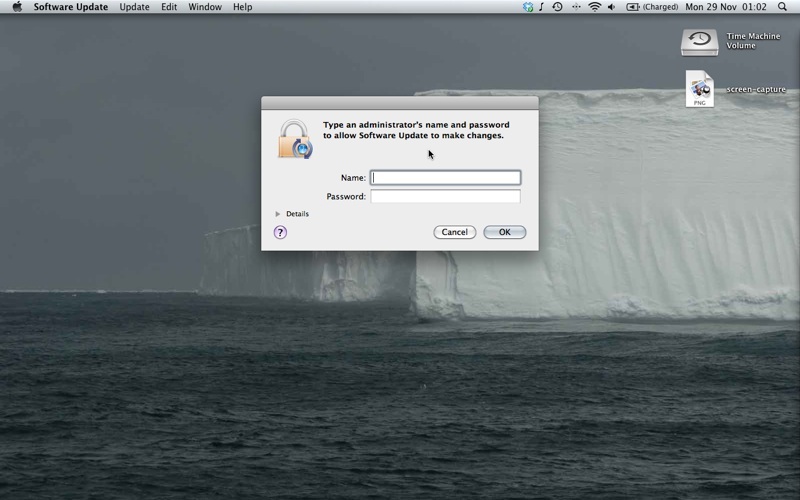Screen dimensions: 800x500
Task: Cancel the authentication dialog
Action: pyautogui.click(x=455, y=232)
